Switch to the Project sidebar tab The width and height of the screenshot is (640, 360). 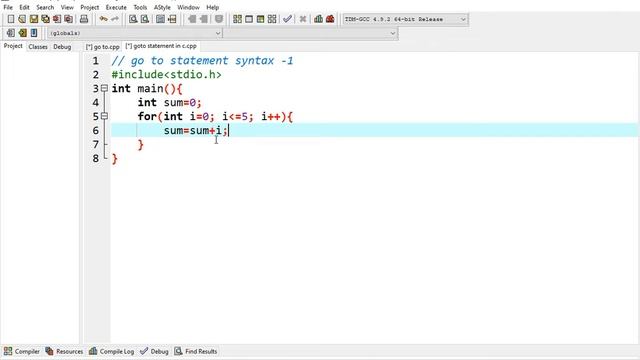[x=13, y=46]
